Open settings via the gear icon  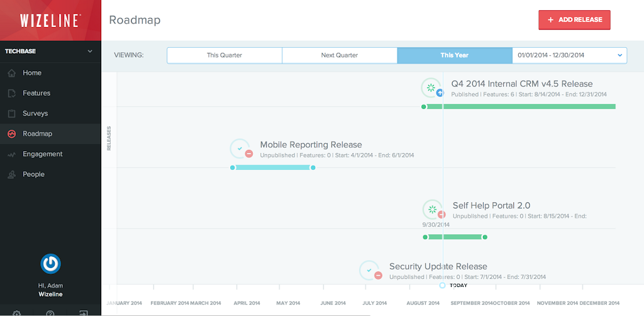click(x=17, y=313)
